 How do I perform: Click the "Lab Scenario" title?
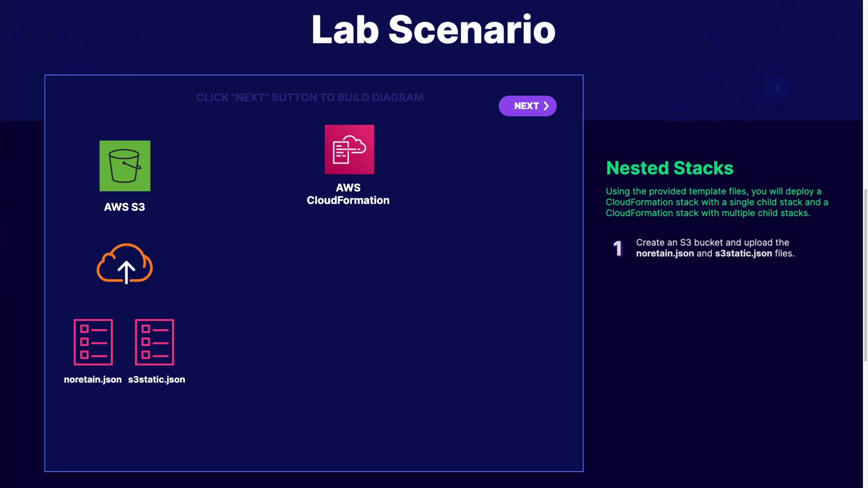point(433,30)
